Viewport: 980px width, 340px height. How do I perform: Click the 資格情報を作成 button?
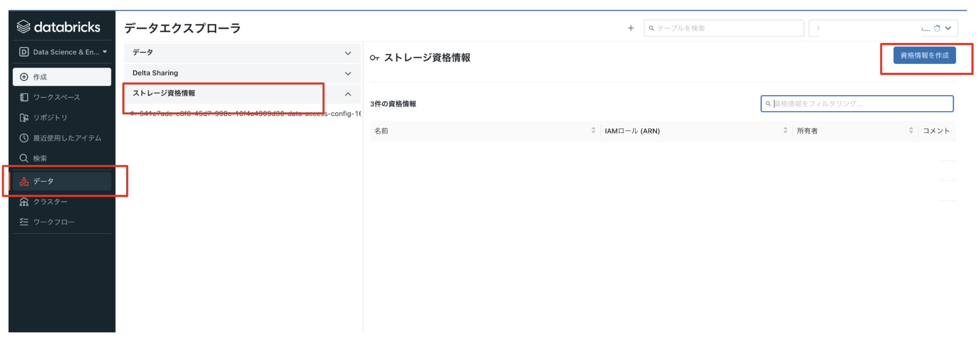click(x=924, y=55)
